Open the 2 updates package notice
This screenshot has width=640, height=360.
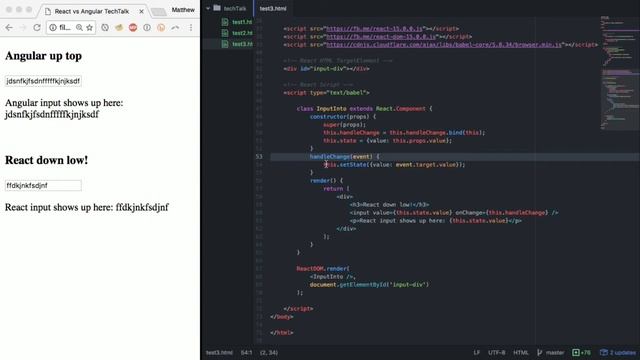618,353
